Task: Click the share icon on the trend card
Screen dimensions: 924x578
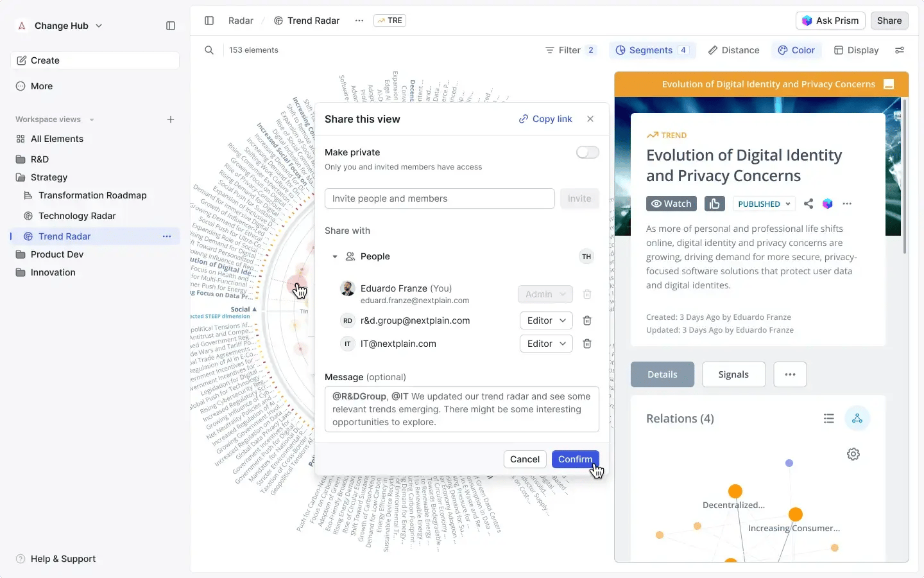Action: (x=808, y=204)
